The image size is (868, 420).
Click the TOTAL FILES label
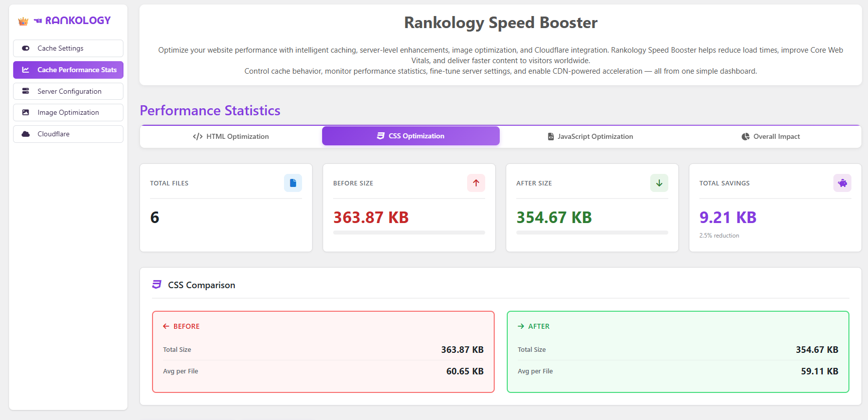coord(169,183)
